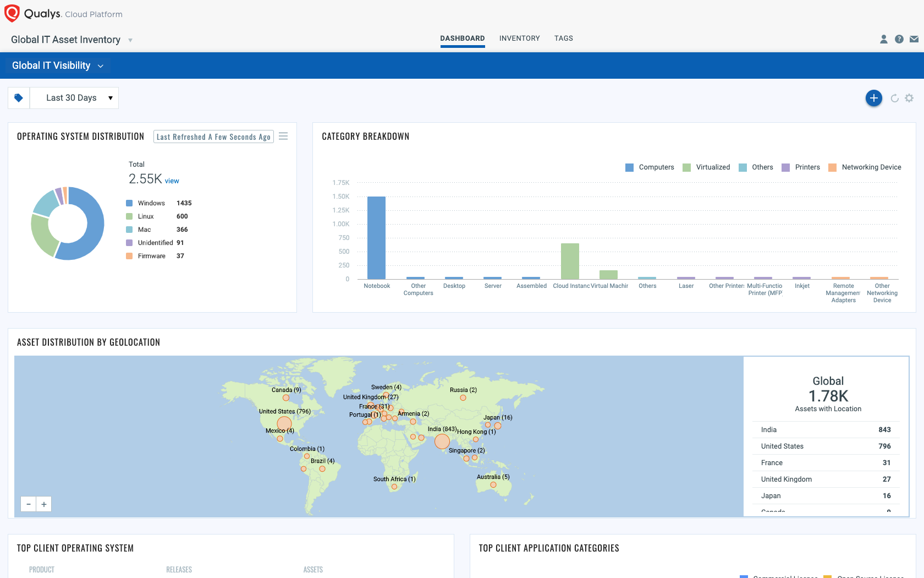
Task: Open the Operating System Distribution widget menu
Action: click(x=283, y=136)
